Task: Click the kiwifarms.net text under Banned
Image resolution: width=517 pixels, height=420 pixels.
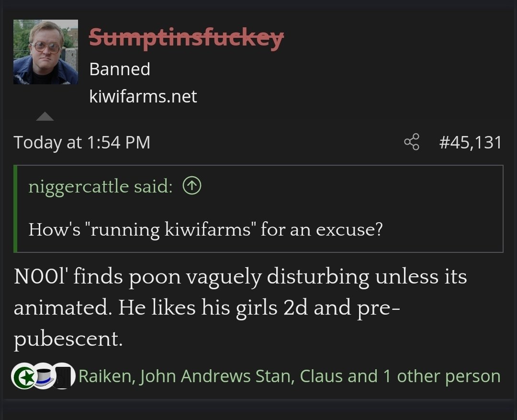Action: pos(143,96)
